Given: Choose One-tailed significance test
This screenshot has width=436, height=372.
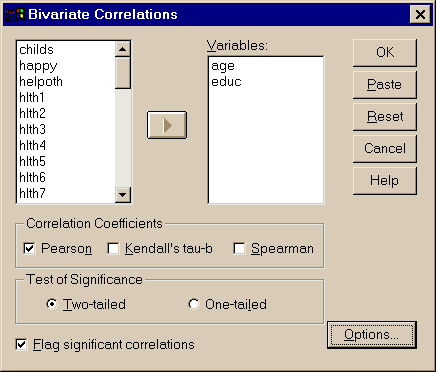Looking at the screenshot, I should [194, 304].
